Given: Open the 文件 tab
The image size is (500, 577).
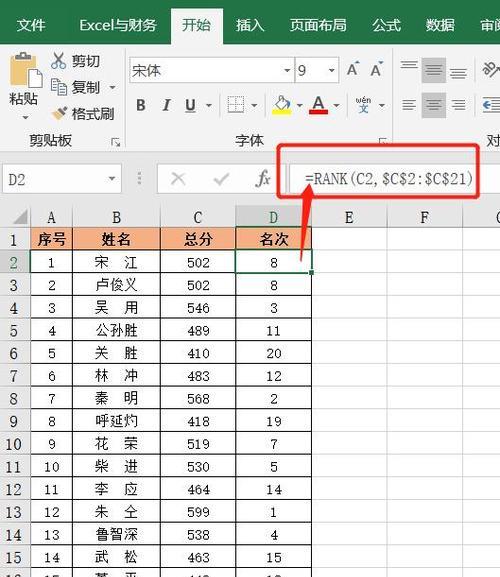Looking at the screenshot, I should [31, 25].
